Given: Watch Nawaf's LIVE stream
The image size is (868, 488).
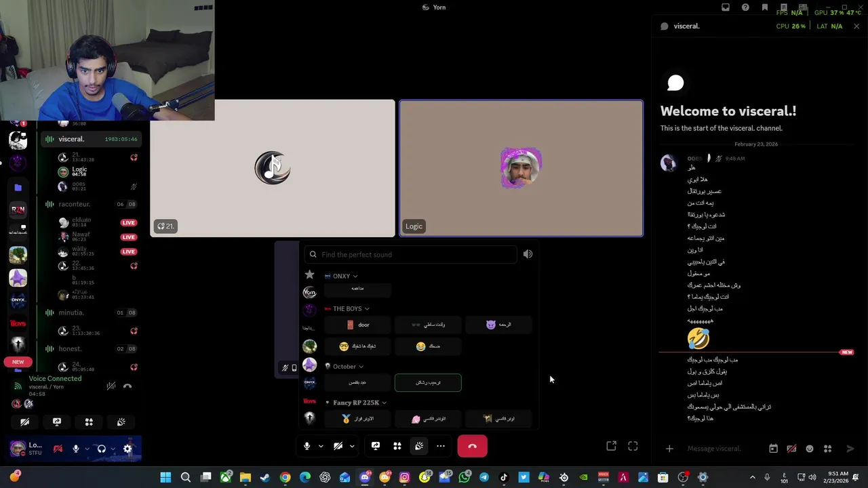Looking at the screenshot, I should point(128,237).
